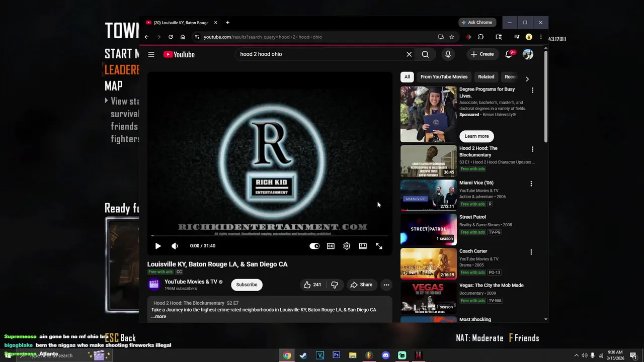Image resolution: width=644 pixels, height=362 pixels.
Task: Open the Coach Carter thumbnail
Action: coord(428,263)
